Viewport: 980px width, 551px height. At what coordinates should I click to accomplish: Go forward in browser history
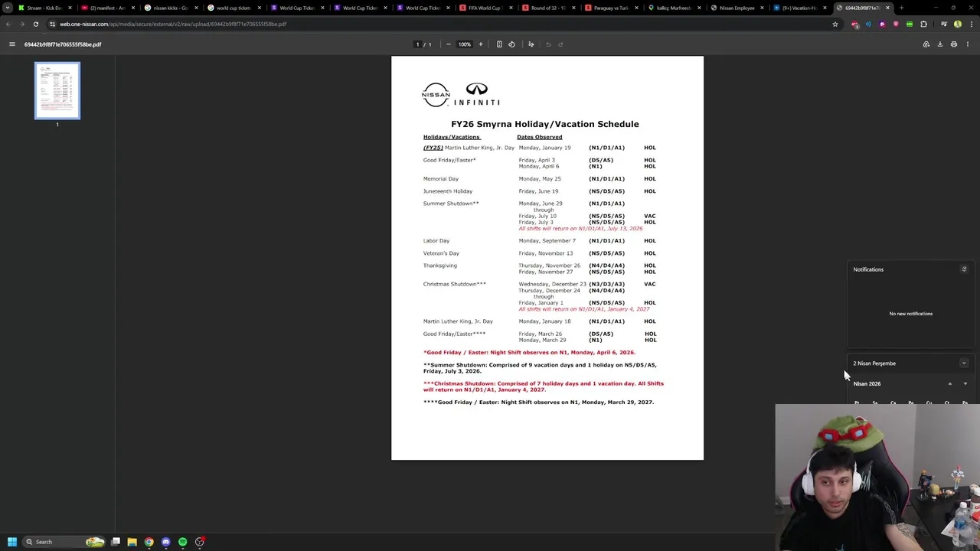21,24
